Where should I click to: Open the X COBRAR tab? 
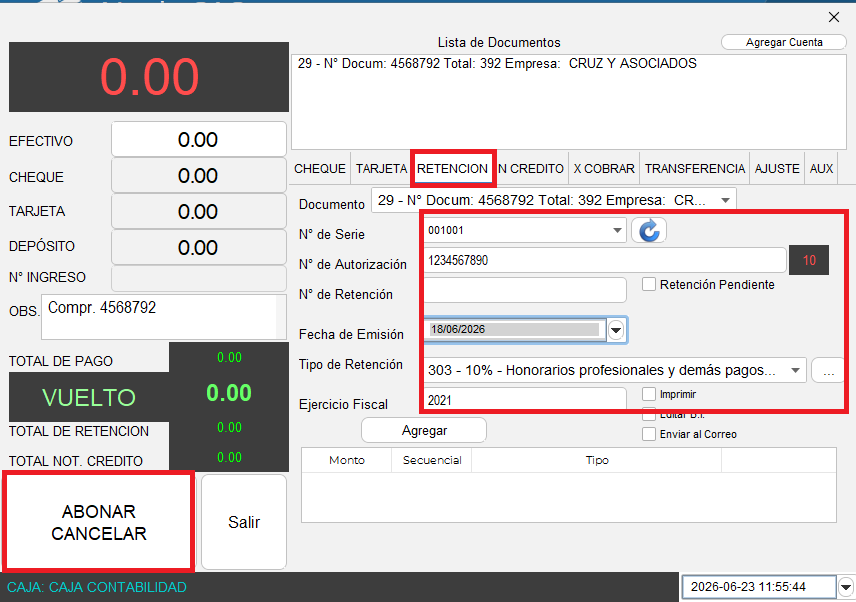point(604,169)
